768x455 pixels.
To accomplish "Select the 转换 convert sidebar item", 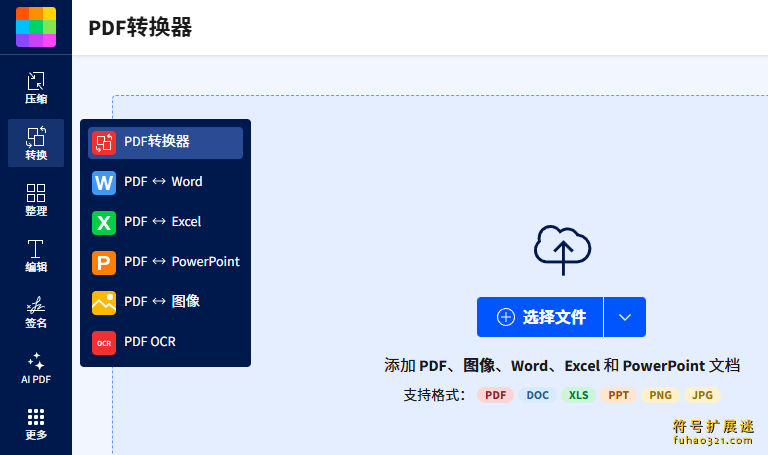I will [36, 143].
